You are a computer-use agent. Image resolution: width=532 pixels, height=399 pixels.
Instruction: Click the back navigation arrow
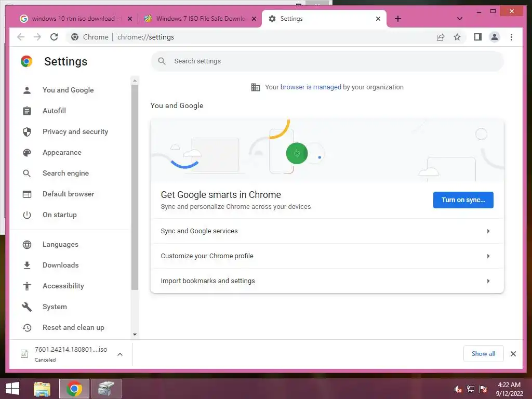21,37
